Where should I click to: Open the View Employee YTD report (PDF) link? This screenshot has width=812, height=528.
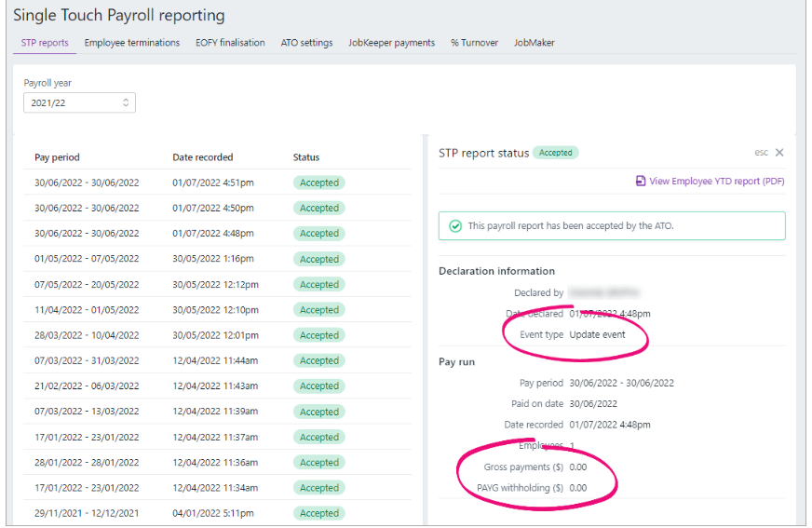click(x=716, y=182)
